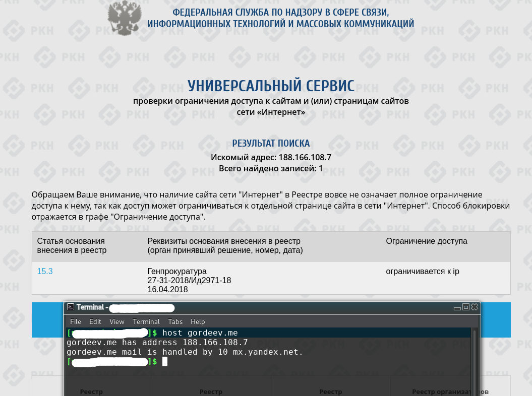
Task: Click the 'УНИВЕРСАЛЬНЫЙ СЕРВИС' heading
Action: (271, 86)
